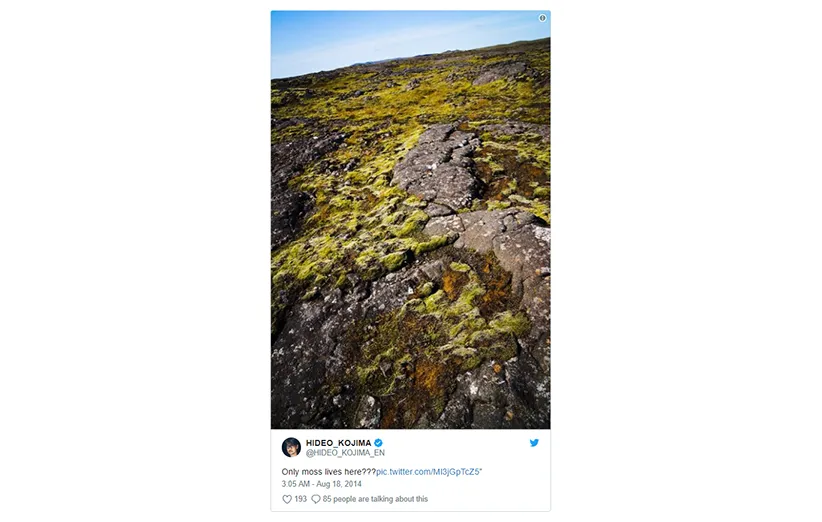Open the mossy lava field photo
The height and width of the screenshot is (522, 822).
(410, 220)
